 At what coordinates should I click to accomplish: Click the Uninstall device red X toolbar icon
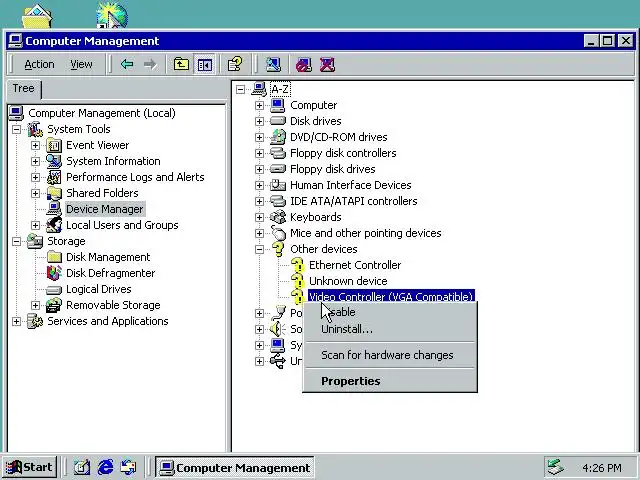[327, 64]
